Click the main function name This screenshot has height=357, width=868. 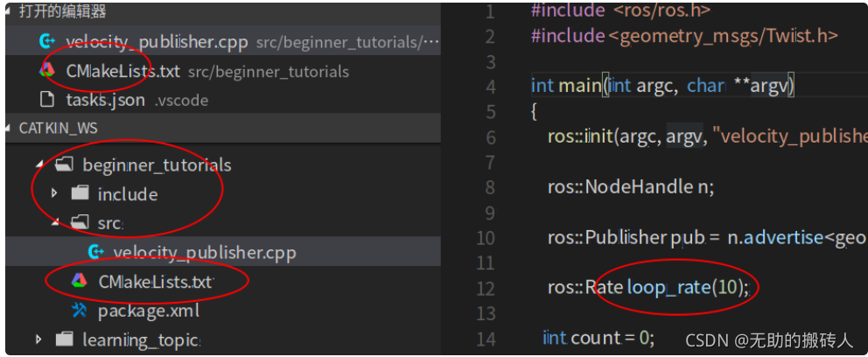[579, 86]
